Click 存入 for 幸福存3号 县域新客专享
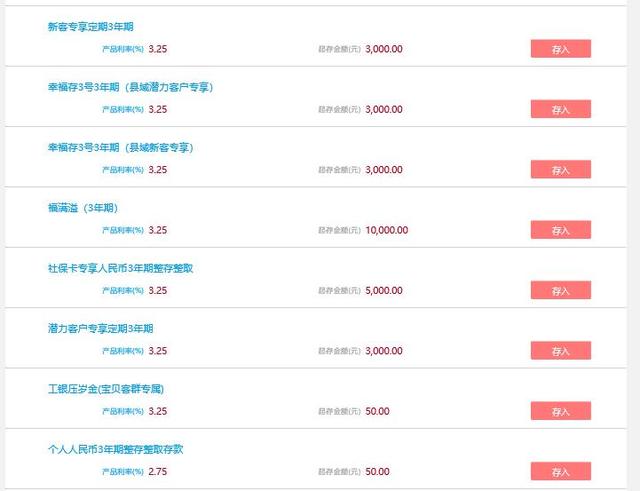Image resolution: width=640 pixels, height=491 pixels. [560, 170]
